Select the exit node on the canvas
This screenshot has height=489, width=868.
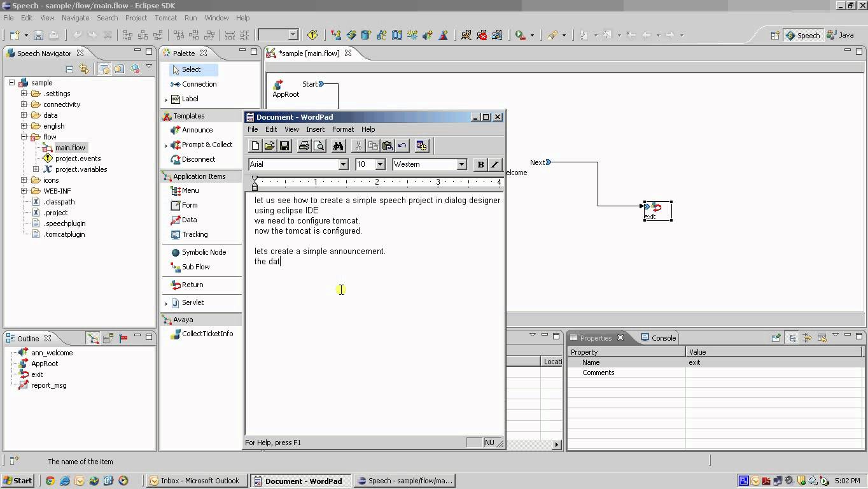coord(657,209)
